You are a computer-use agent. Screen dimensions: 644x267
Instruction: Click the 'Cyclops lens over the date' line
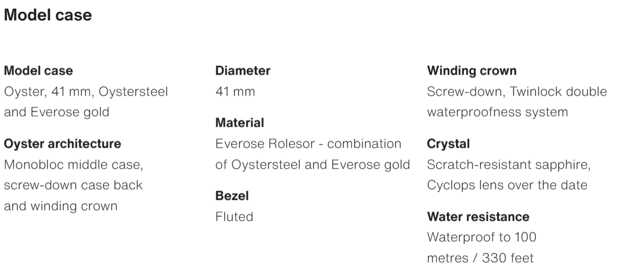tap(507, 185)
